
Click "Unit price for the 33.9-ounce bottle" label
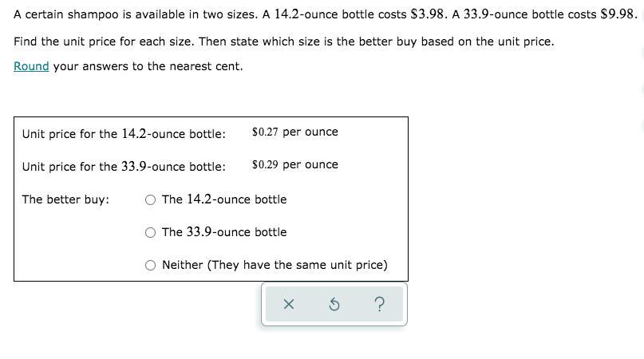[x=124, y=167]
